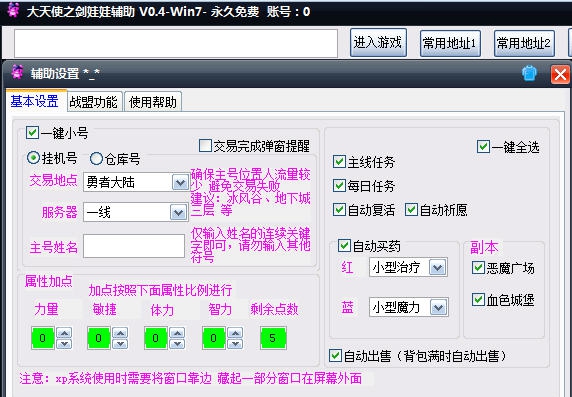The width and height of the screenshot is (572, 397).
Task: Increase 体力 value with up arrow
Action: (x=178, y=333)
